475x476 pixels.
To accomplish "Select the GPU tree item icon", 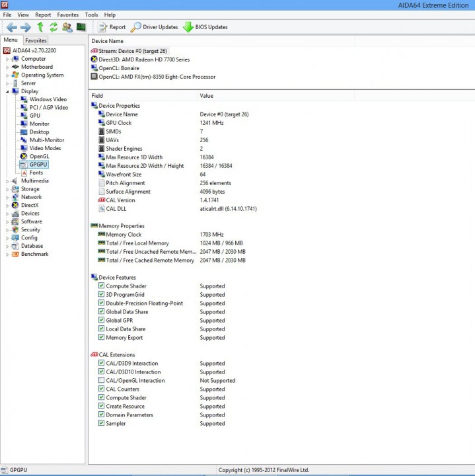I will pyautogui.click(x=24, y=116).
